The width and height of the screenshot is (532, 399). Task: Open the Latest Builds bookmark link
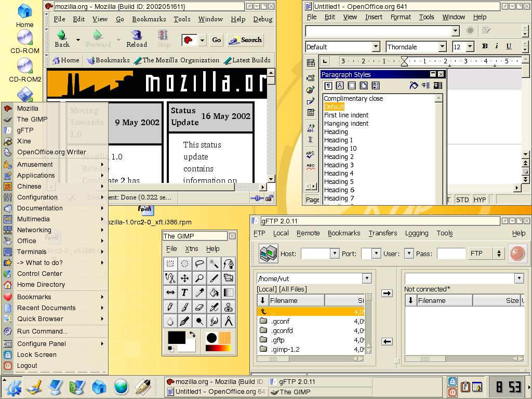tap(247, 60)
